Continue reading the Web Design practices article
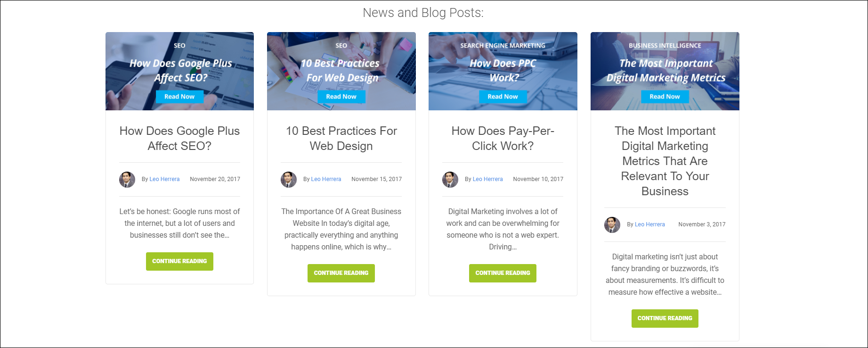868x348 pixels. (x=341, y=273)
